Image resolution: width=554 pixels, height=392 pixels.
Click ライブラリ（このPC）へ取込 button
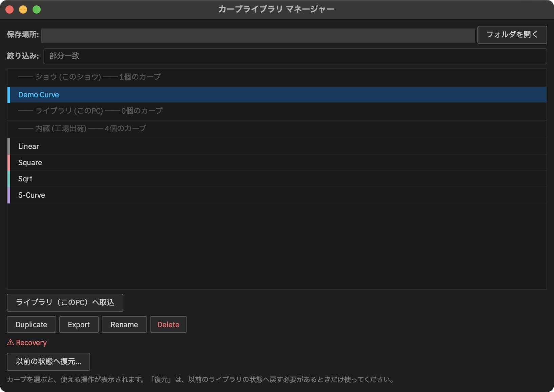tap(65, 303)
